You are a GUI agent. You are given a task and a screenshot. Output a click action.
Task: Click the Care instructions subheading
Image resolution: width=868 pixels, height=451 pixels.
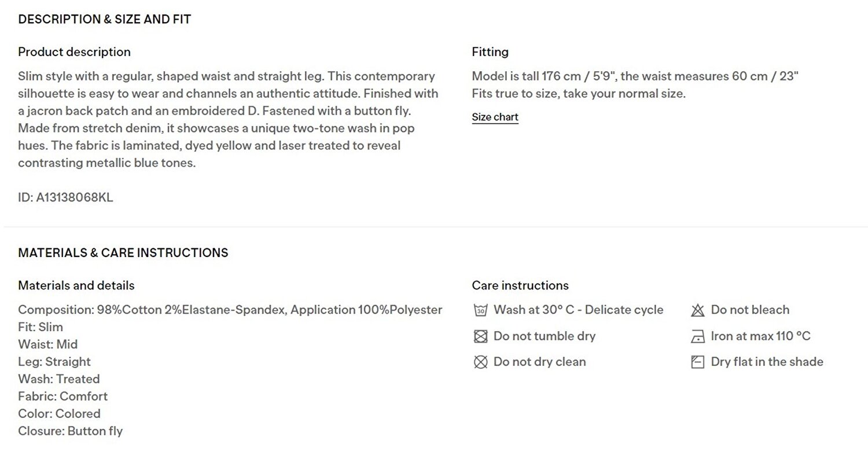pyautogui.click(x=520, y=285)
